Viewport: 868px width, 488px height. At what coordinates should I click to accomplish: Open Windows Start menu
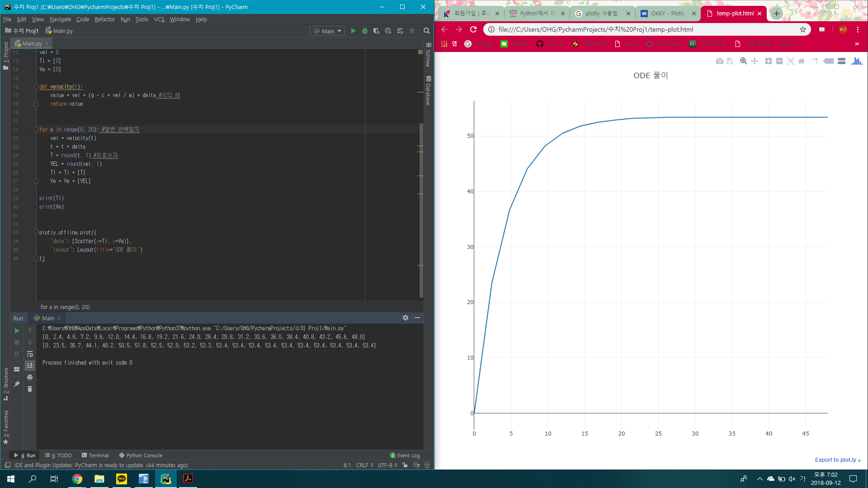[x=11, y=479]
